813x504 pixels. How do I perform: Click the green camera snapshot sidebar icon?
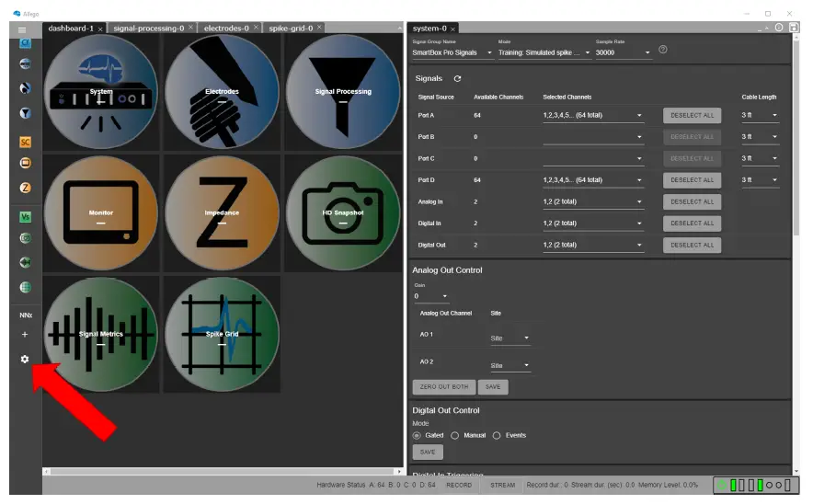25,238
